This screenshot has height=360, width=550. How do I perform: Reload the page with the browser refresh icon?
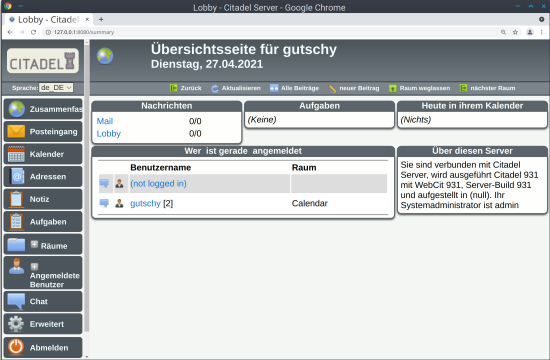pos(33,32)
